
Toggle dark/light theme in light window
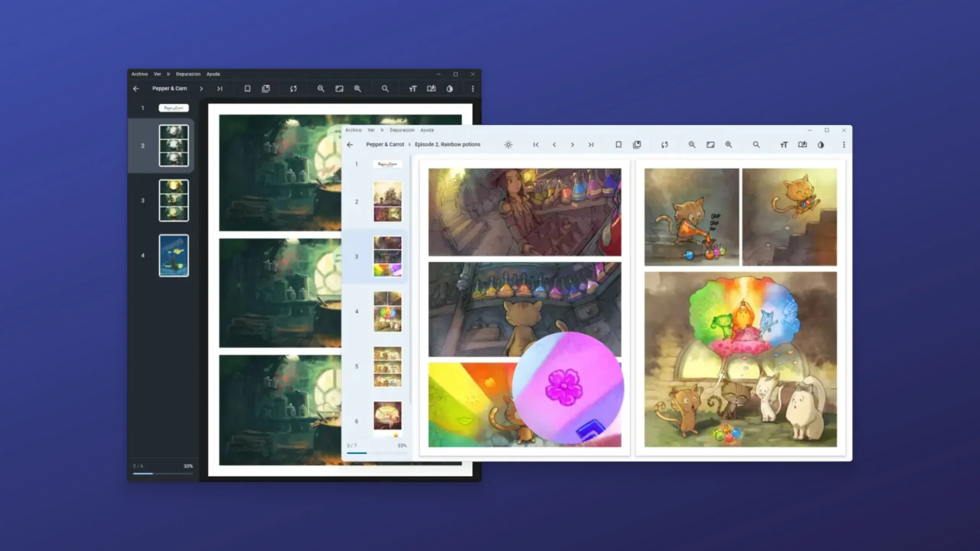pyautogui.click(x=820, y=145)
